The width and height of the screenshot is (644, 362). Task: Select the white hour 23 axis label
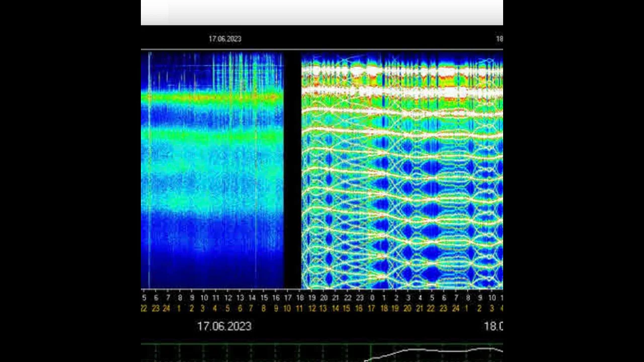pos(360,298)
